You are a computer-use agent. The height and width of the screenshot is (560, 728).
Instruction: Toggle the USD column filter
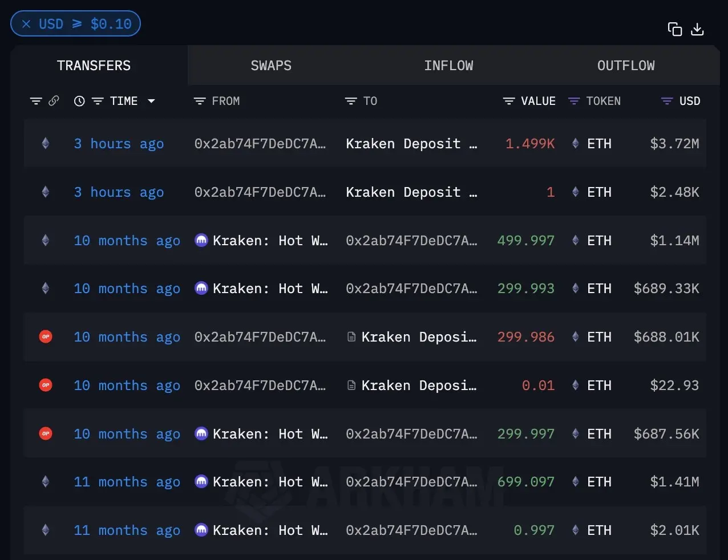[x=665, y=100]
